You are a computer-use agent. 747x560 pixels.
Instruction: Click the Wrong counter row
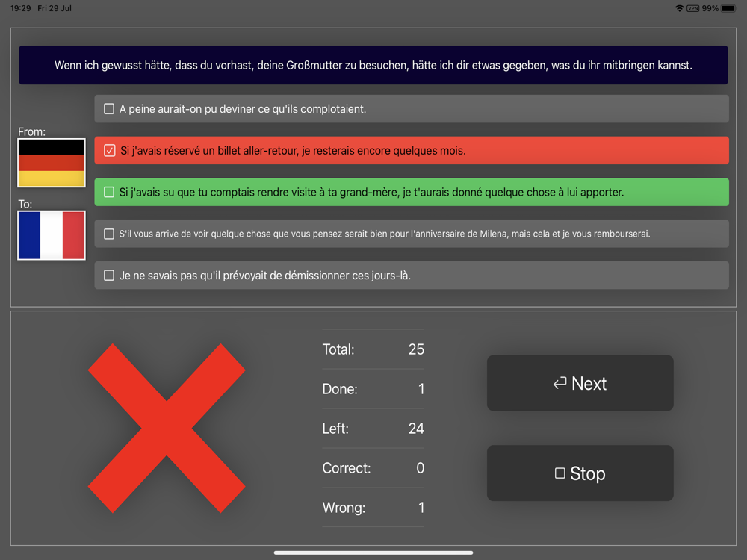click(373, 508)
